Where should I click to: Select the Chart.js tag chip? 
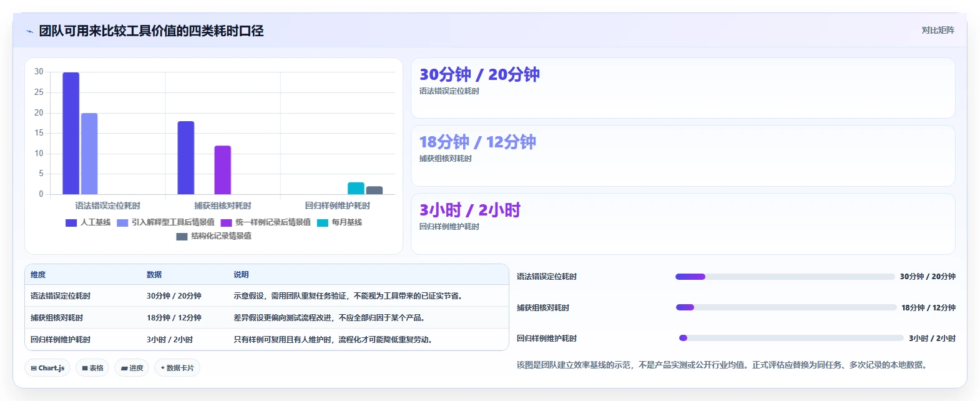coord(47,368)
